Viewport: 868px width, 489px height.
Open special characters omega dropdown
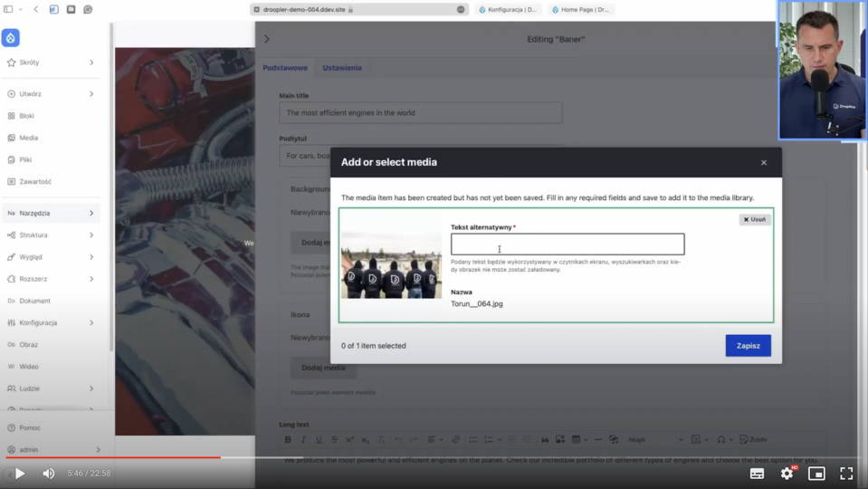pyautogui.click(x=724, y=440)
